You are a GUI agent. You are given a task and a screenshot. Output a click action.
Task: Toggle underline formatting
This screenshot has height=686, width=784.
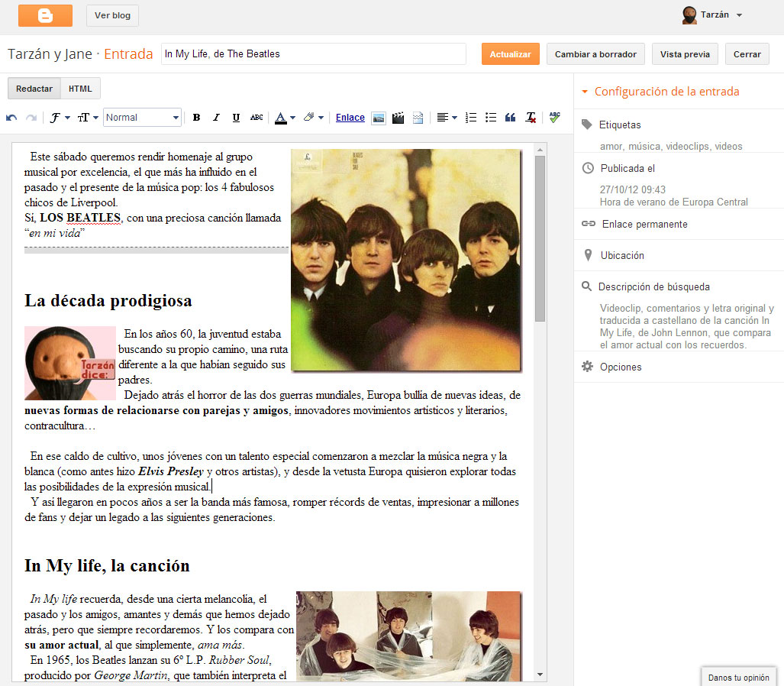(236, 118)
